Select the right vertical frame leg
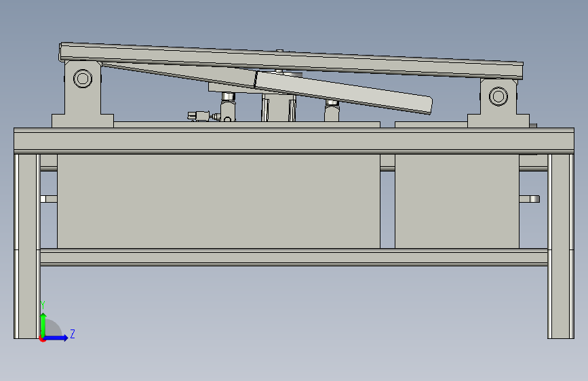 (x=561, y=246)
